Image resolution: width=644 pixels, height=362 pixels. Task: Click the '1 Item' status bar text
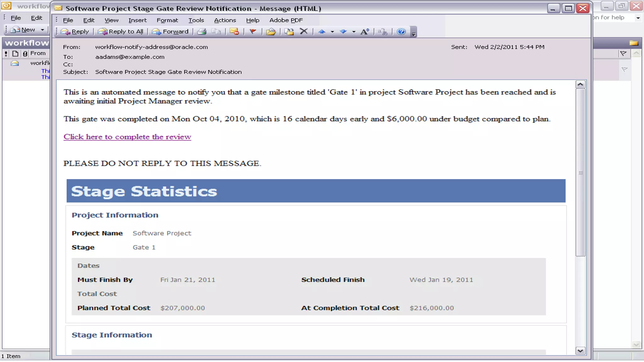(x=11, y=356)
